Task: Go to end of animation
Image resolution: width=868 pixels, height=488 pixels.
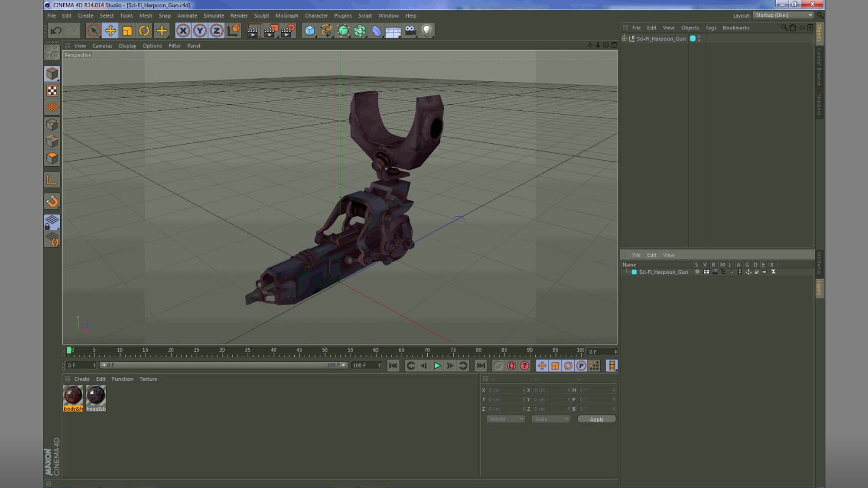Action: 481,366
